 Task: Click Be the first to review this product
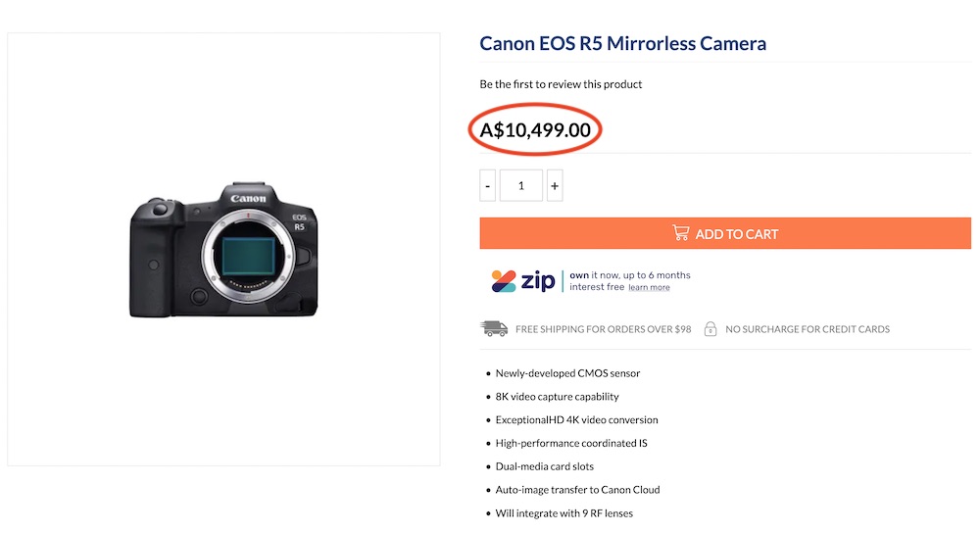[561, 83]
